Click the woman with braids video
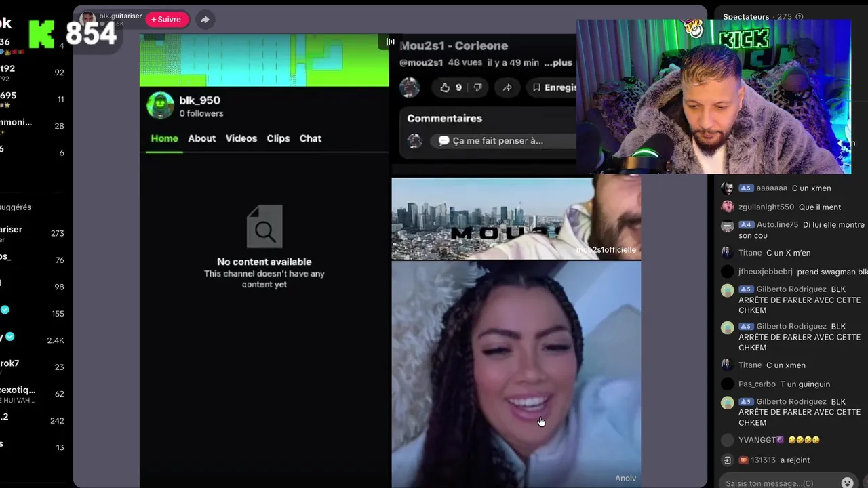This screenshot has width=868, height=488. click(x=515, y=374)
